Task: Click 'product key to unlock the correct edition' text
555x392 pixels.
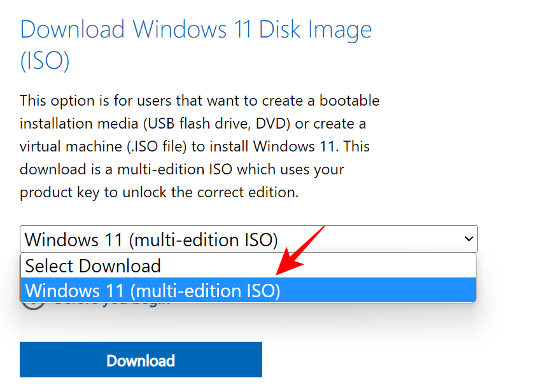Action: (159, 192)
